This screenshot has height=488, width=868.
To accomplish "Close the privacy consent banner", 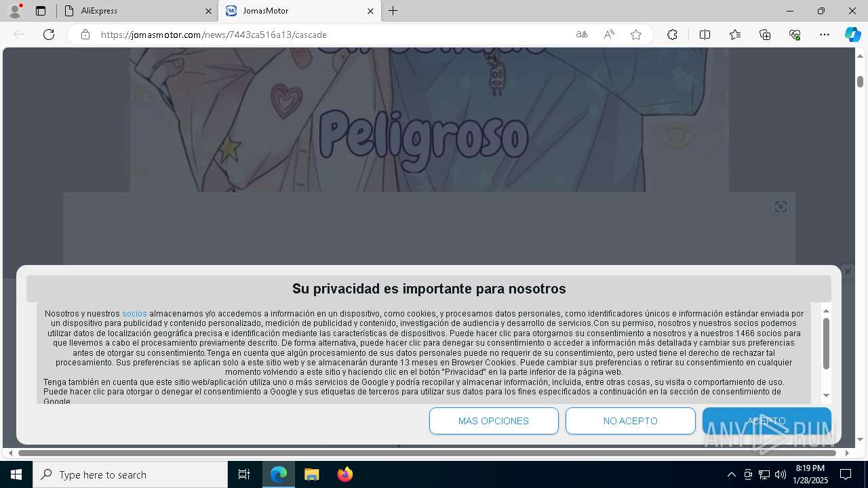I will 847,271.
